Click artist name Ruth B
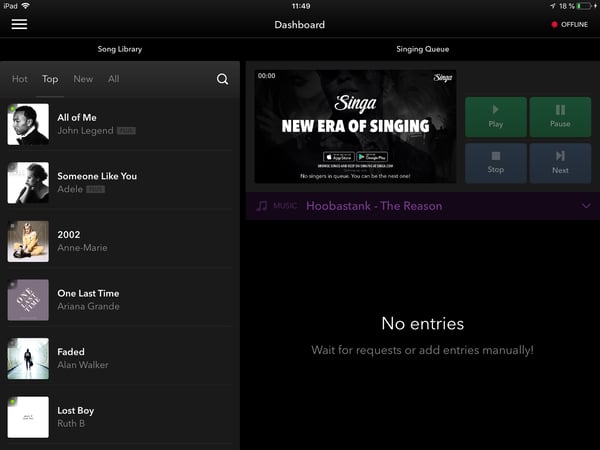Image resolution: width=600 pixels, height=450 pixels. point(71,423)
